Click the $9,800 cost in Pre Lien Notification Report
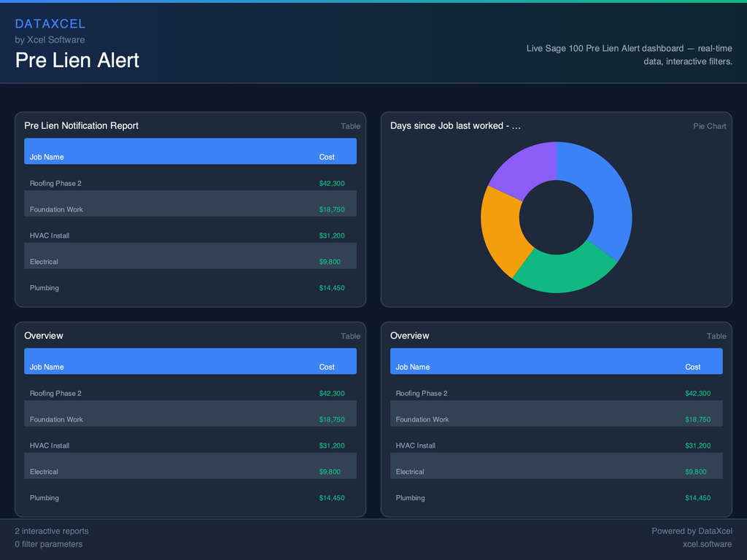 click(330, 262)
